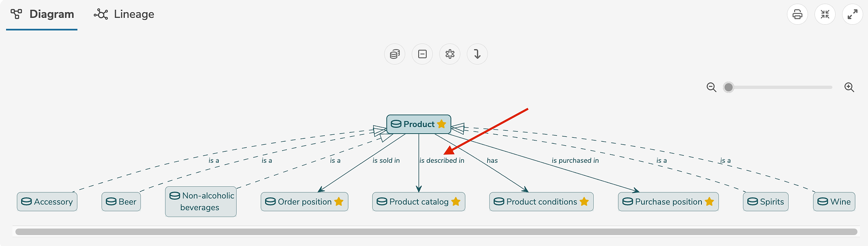Click the Order position node
Image resolution: width=868 pixels, height=246 pixels.
[x=304, y=202]
